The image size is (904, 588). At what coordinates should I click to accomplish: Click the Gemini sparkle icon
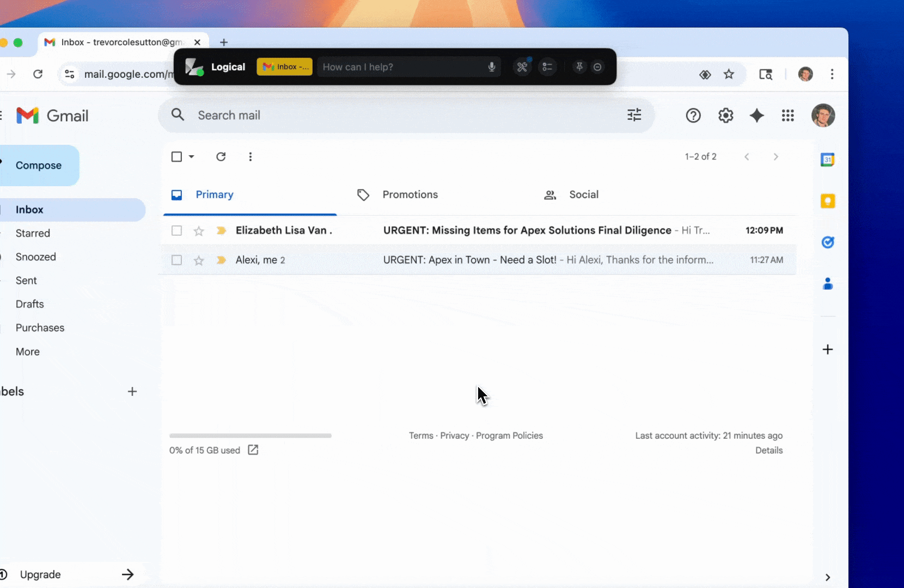756,115
